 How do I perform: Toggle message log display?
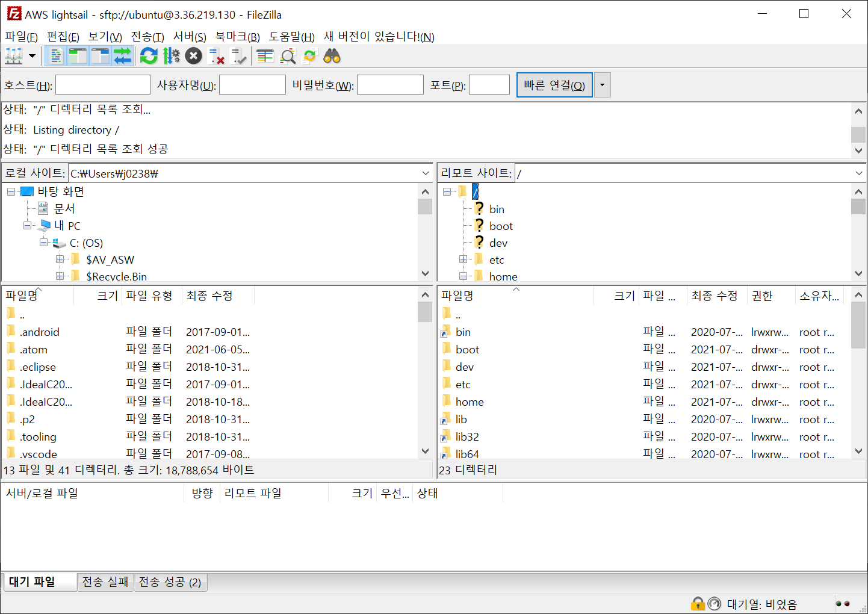pos(55,57)
